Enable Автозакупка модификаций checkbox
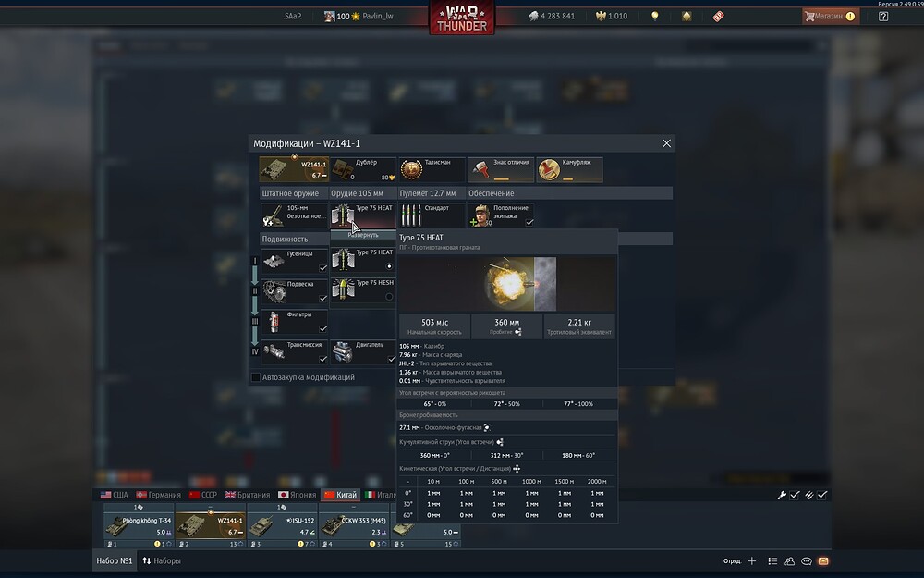 256,377
